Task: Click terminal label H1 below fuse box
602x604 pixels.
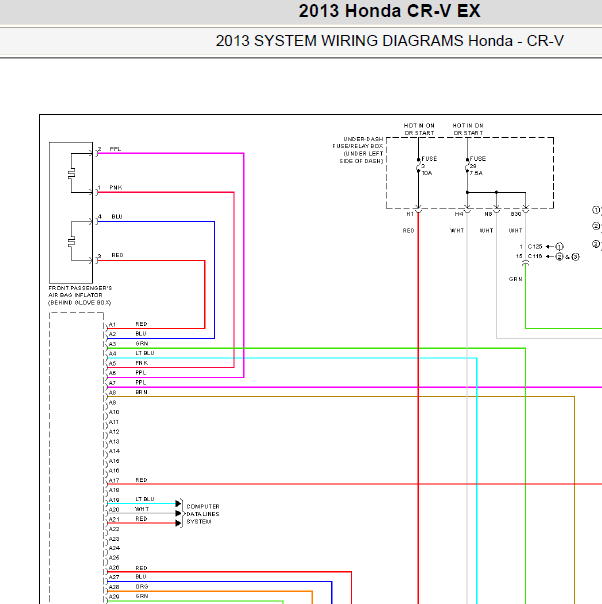Action: click(x=410, y=214)
